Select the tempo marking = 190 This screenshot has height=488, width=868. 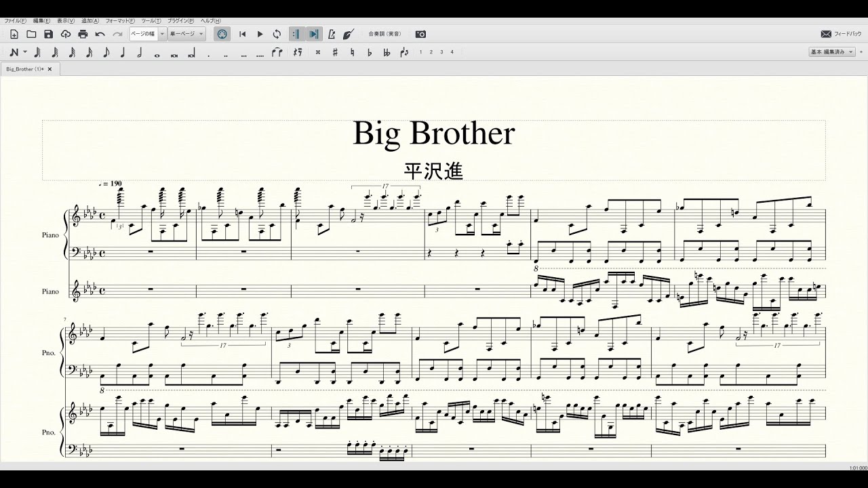point(111,184)
